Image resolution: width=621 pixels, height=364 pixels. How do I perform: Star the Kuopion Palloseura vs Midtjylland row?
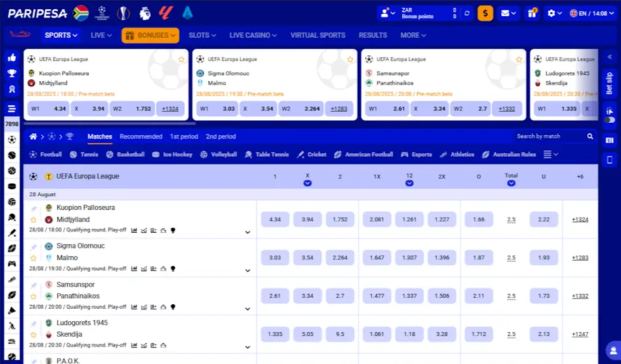coord(34,220)
